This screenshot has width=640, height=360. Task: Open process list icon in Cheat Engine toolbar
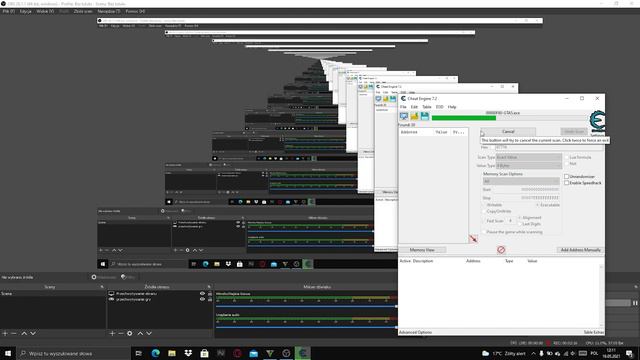click(x=404, y=117)
